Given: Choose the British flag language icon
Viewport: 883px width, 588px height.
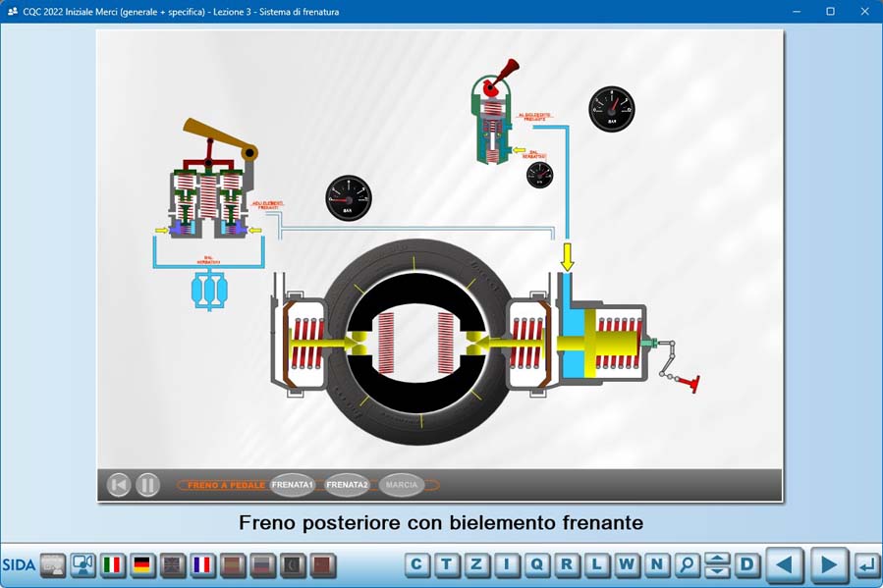Looking at the screenshot, I should click(173, 565).
